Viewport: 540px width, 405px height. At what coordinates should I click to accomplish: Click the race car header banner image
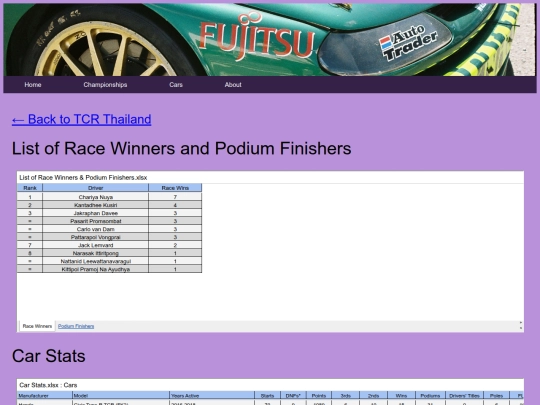point(270,40)
